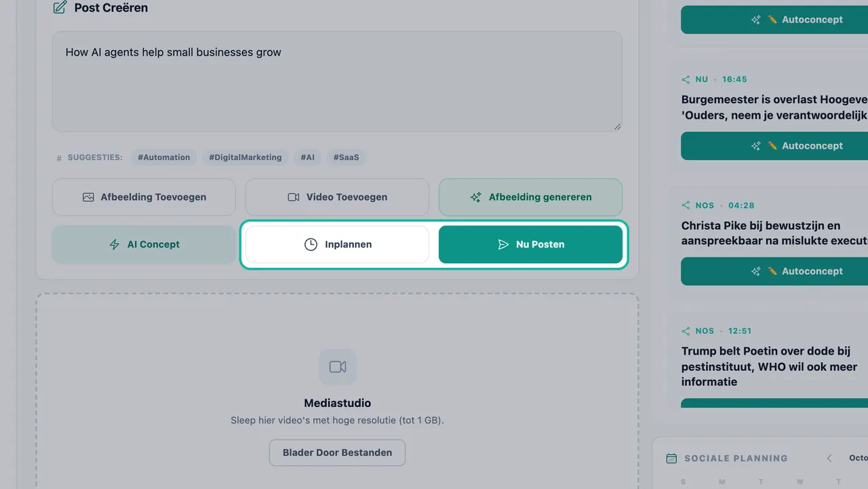The width and height of the screenshot is (868, 489).
Task: Click the share icon next to NU 16:45
Action: pyautogui.click(x=686, y=79)
